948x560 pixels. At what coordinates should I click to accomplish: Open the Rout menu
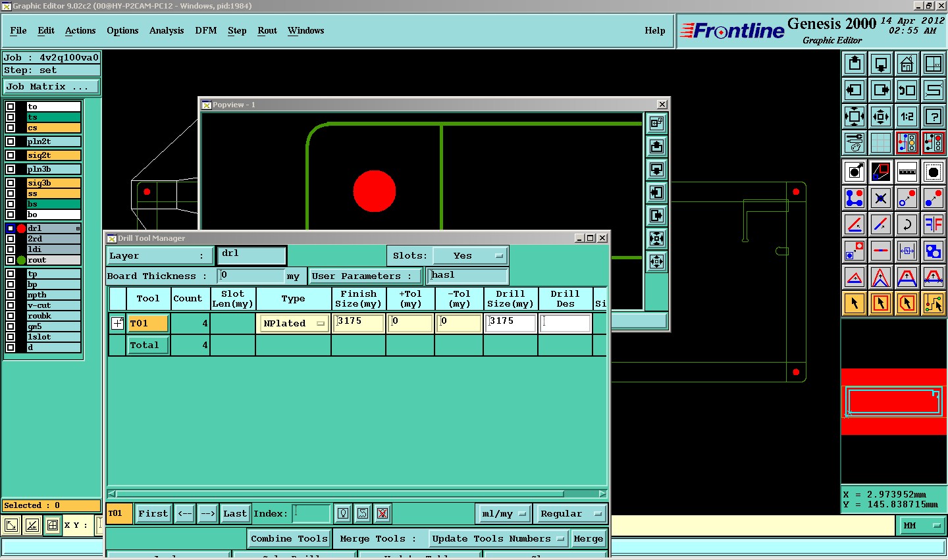point(267,30)
